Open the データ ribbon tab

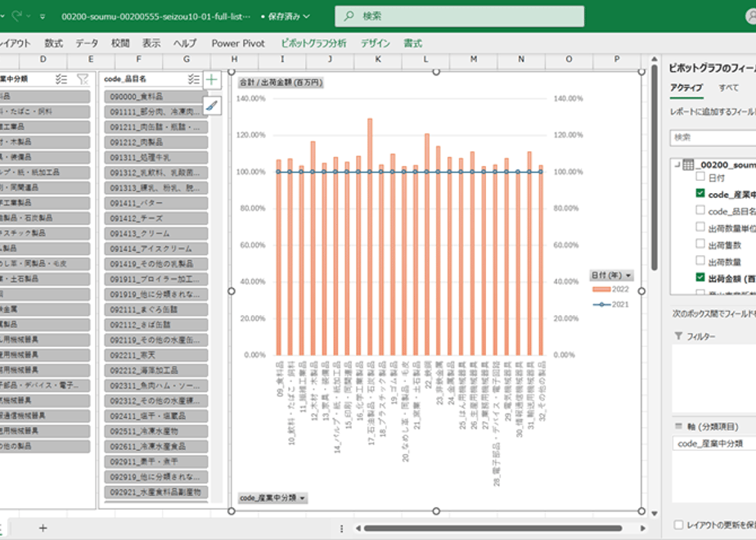(x=87, y=43)
